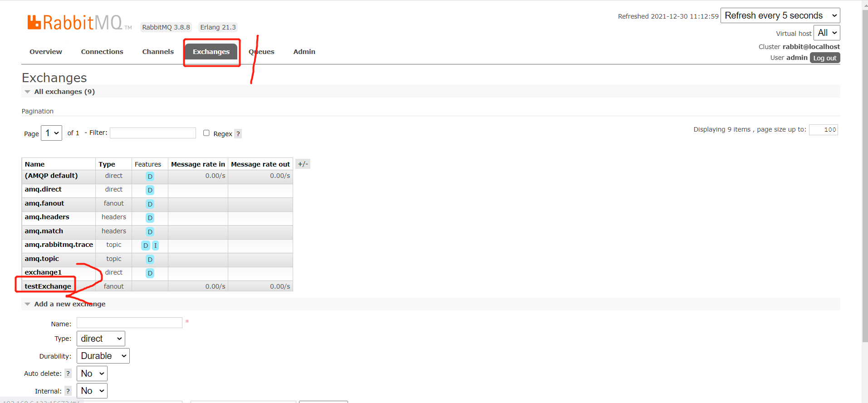Click the D badge in the amq.match row
The image size is (868, 403).
pyautogui.click(x=150, y=232)
